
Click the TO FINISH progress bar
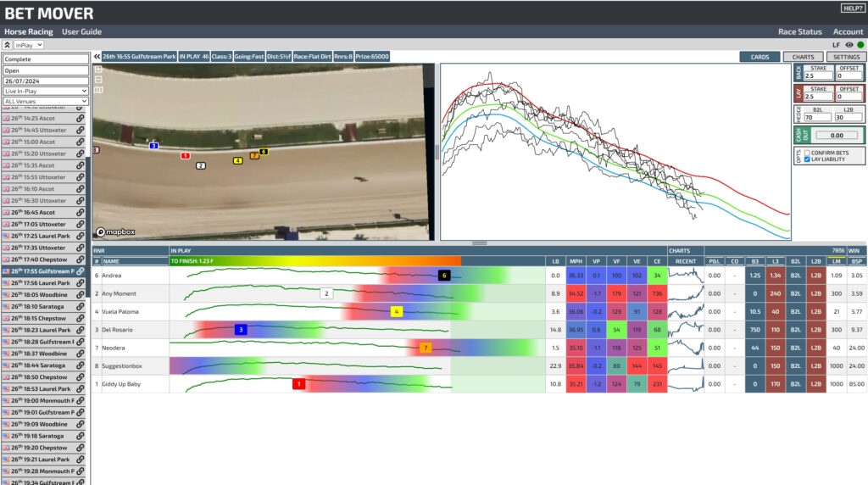(x=315, y=261)
